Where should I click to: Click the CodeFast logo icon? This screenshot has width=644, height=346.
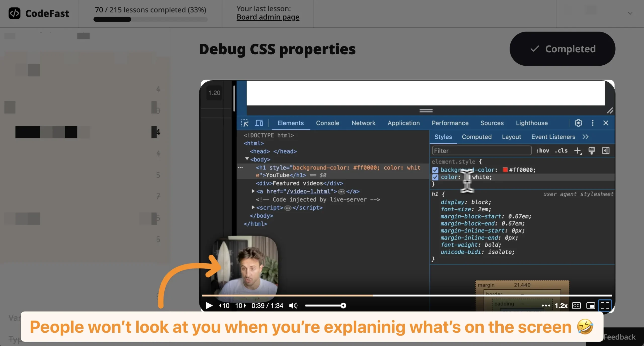coord(14,13)
